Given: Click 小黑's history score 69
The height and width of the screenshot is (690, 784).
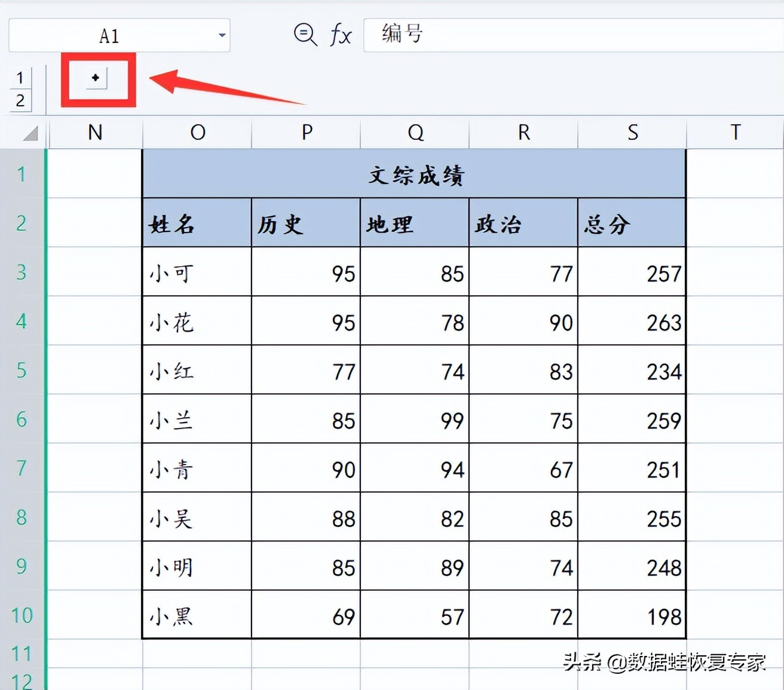Looking at the screenshot, I should click(x=306, y=615).
